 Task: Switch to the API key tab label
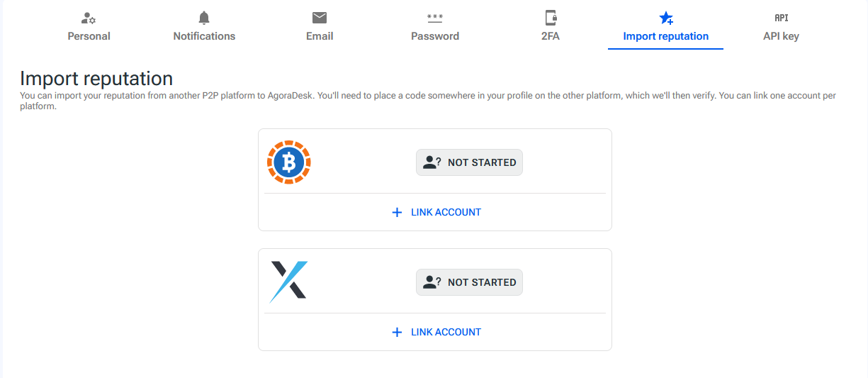point(781,36)
